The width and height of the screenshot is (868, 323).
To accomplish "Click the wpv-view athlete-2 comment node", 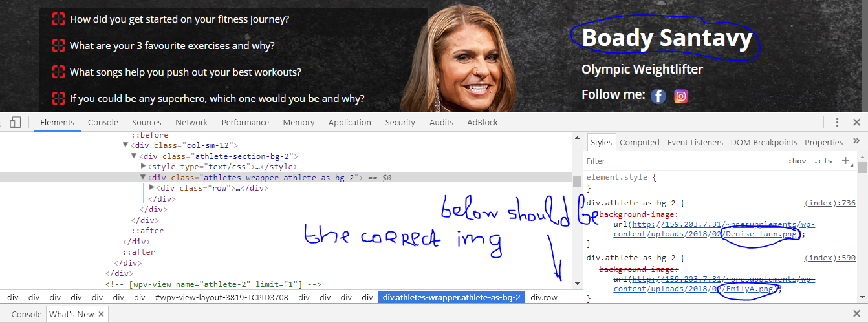I will point(213,284).
